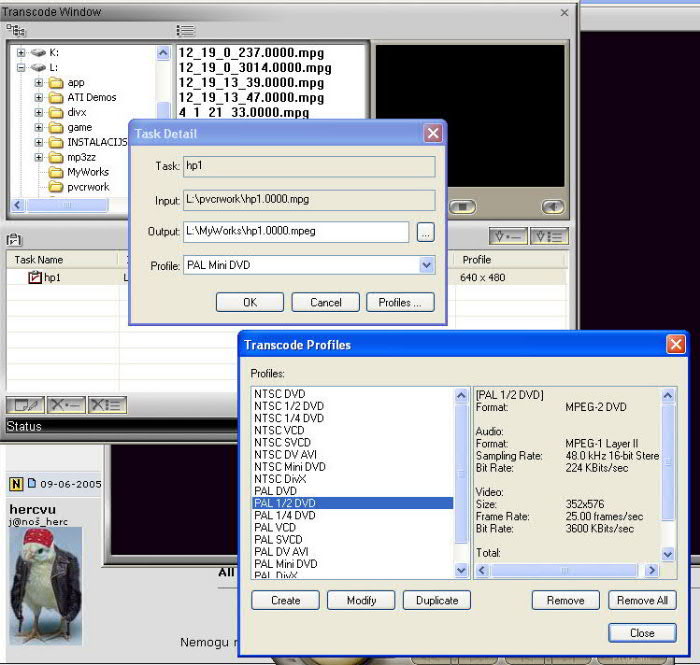Image resolution: width=700 pixels, height=665 pixels.
Task: Click the profile details horizontal scrollbar
Action: (x=567, y=570)
